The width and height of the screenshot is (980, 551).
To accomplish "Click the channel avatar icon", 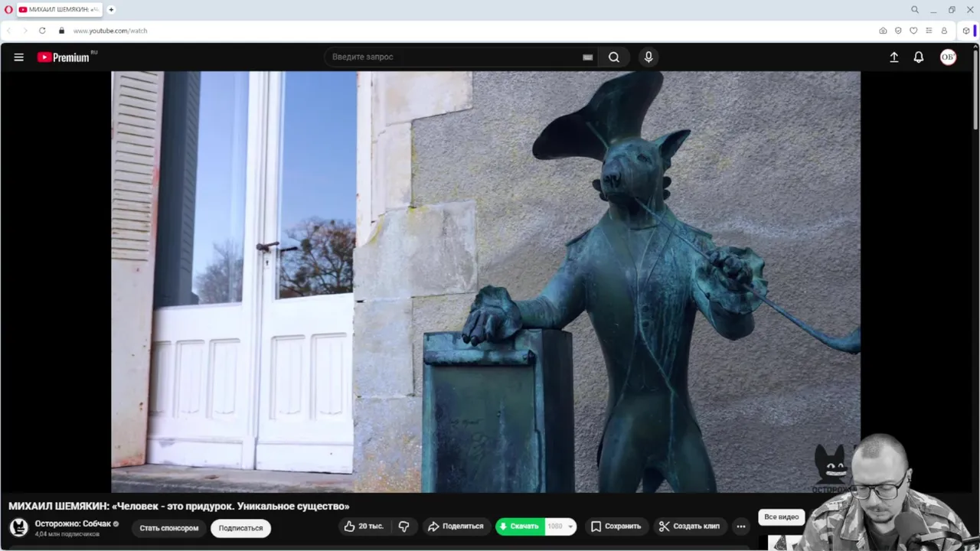I will click(19, 527).
